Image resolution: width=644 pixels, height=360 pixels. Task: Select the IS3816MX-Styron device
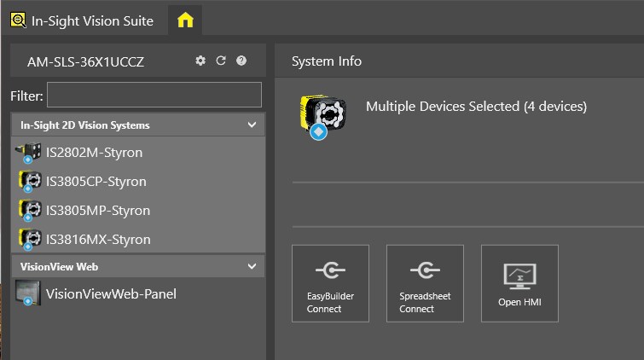138,239
